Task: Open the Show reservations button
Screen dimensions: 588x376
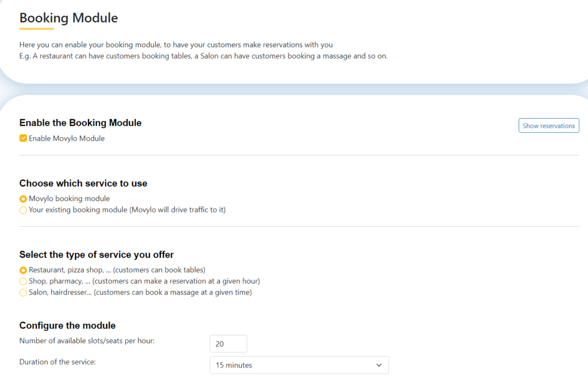Action: point(548,126)
